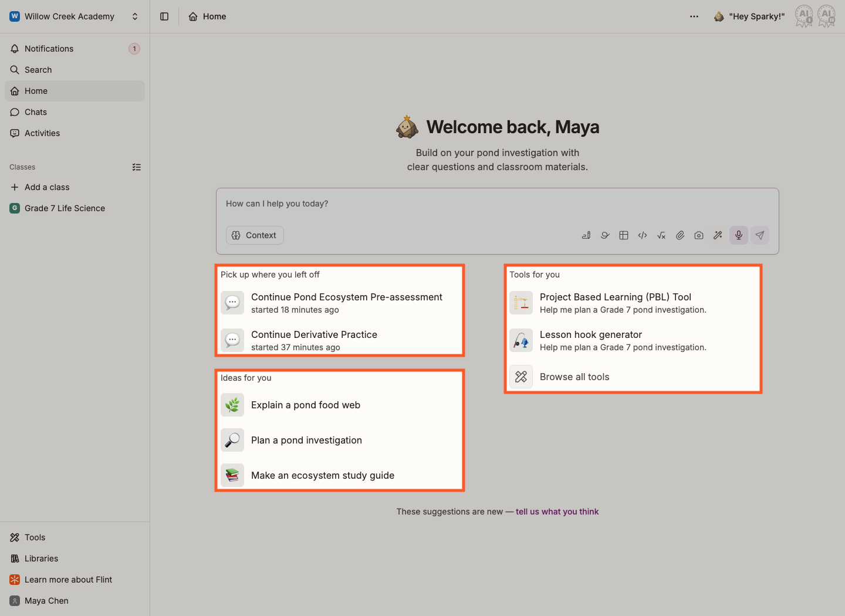Image resolution: width=845 pixels, height=616 pixels.
Task: Click the camera icon in chat box
Action: click(x=699, y=235)
